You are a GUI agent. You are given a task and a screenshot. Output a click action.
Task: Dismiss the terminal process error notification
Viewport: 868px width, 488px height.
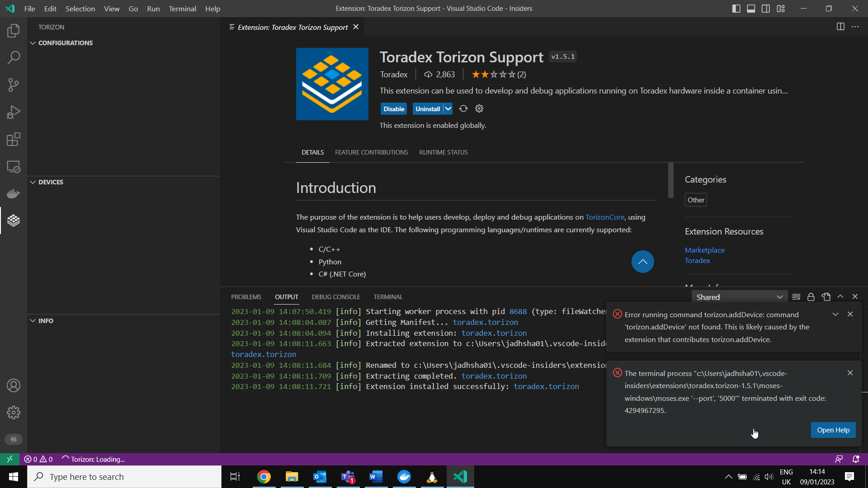850,373
